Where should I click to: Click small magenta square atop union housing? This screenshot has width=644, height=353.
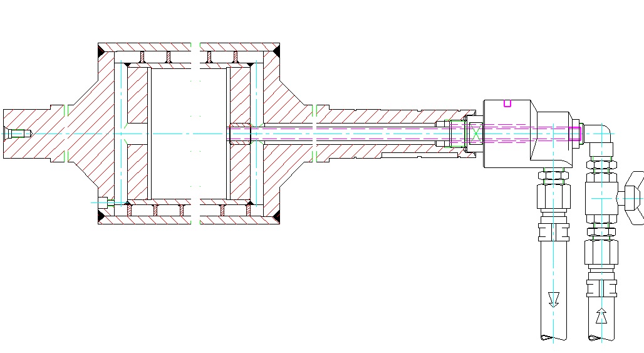pyautogui.click(x=507, y=103)
